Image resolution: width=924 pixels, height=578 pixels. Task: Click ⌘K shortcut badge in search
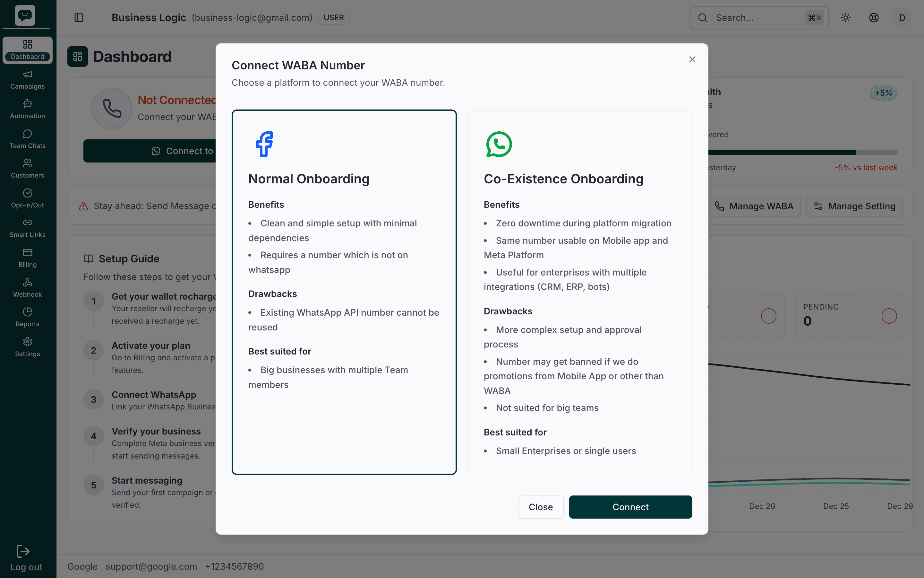pyautogui.click(x=814, y=18)
